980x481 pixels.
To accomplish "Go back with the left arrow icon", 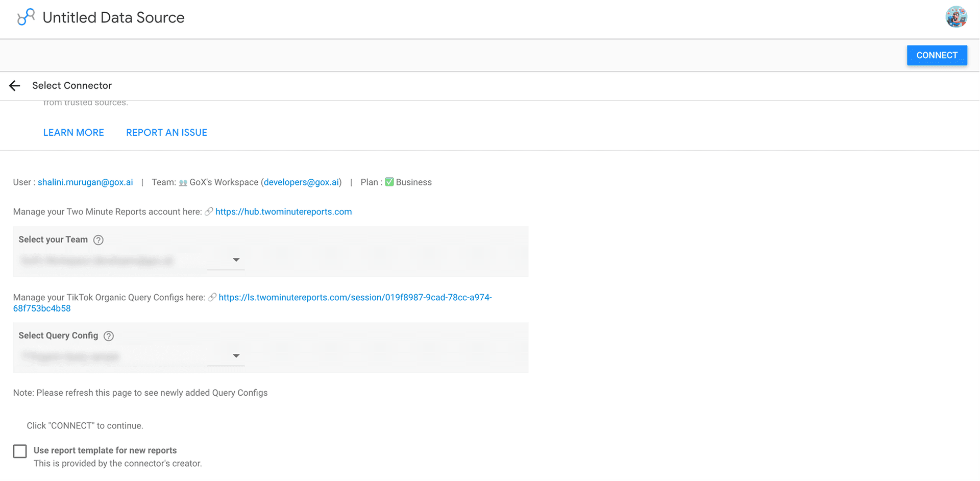I will pos(15,86).
